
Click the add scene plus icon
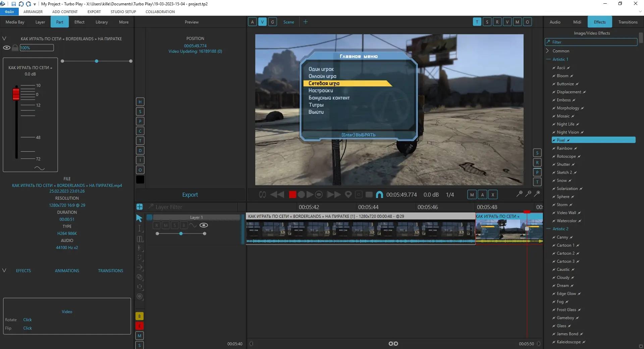(306, 22)
